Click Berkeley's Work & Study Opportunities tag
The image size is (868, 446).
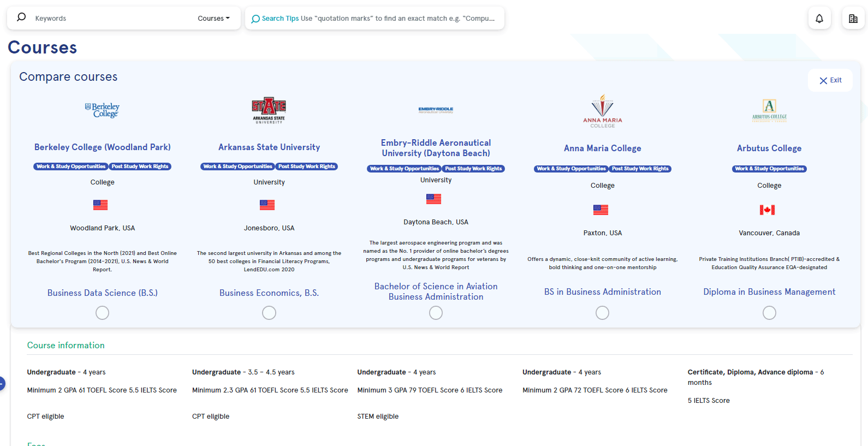point(71,166)
